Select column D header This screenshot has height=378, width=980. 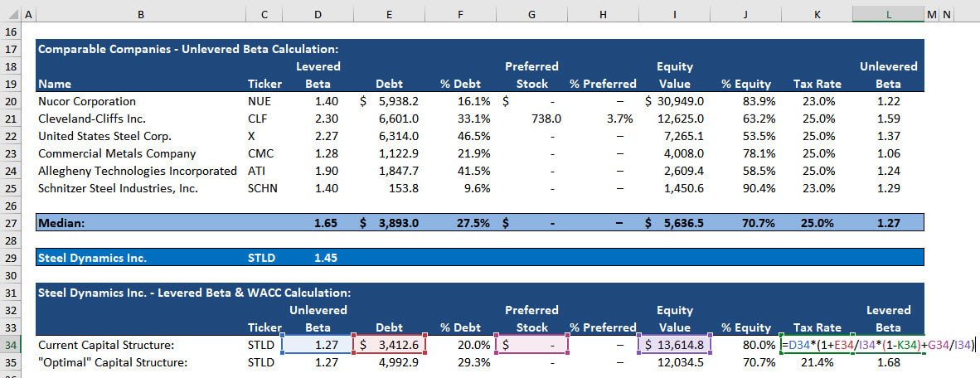pyautogui.click(x=318, y=14)
